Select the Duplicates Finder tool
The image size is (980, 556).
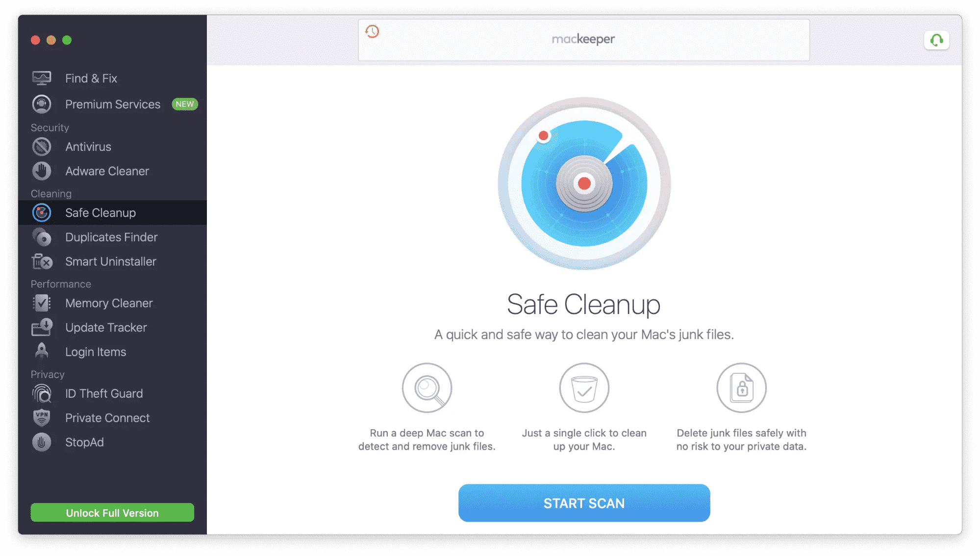point(111,237)
